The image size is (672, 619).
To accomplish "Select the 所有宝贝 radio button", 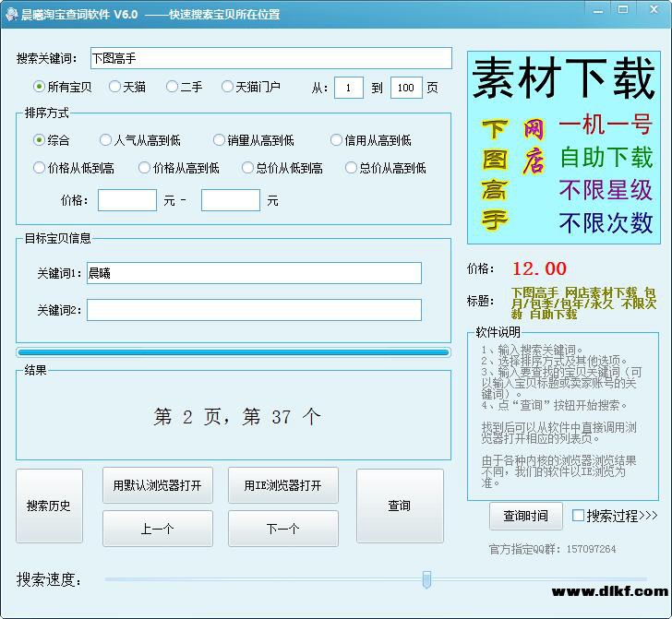I will coord(39,87).
